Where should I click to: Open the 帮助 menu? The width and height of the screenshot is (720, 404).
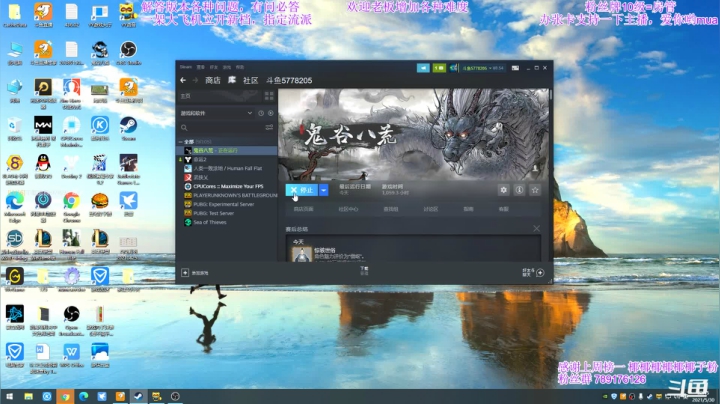(240, 67)
